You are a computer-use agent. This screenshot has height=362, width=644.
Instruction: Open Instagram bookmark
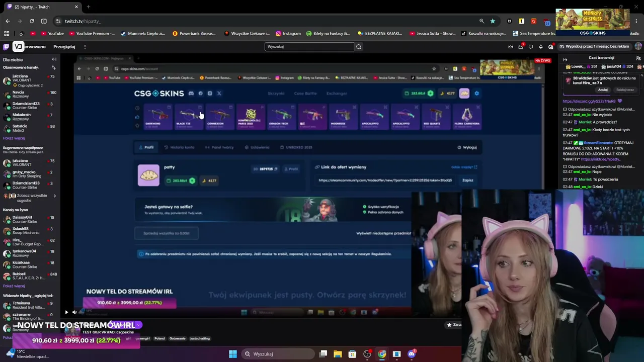pyautogui.click(x=288, y=34)
